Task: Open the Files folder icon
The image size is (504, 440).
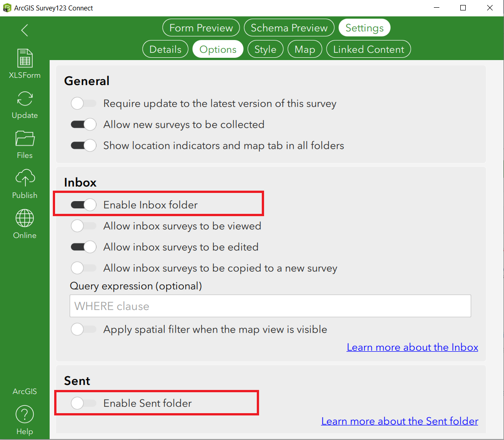Action: tap(25, 138)
